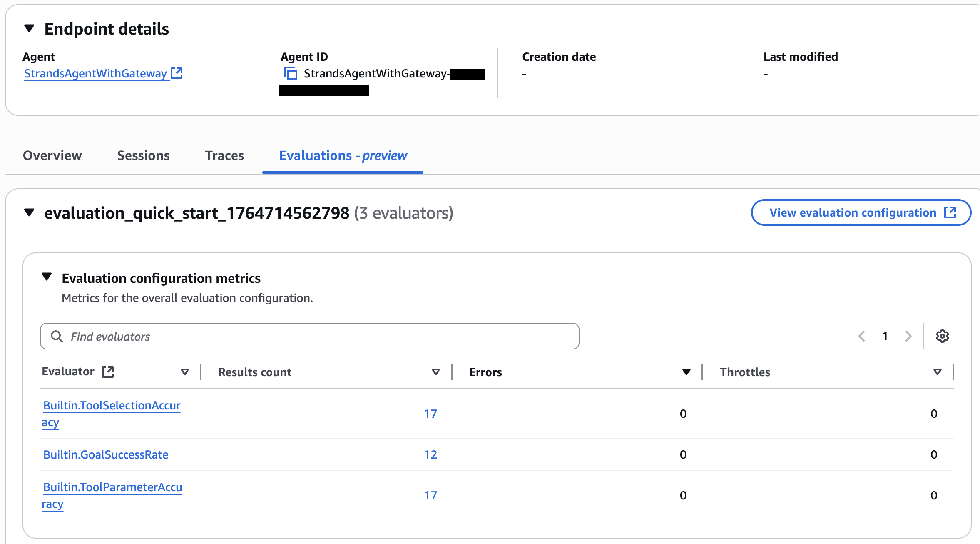
Task: Go to previous page of evaluators
Action: point(862,336)
